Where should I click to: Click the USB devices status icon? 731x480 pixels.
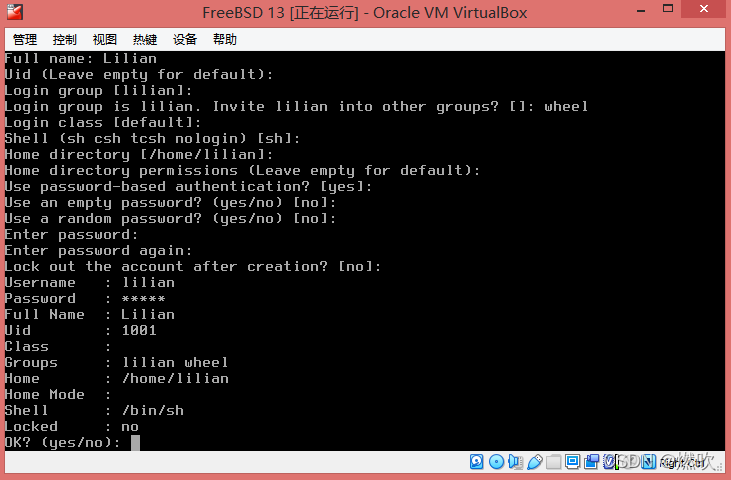tap(535, 461)
